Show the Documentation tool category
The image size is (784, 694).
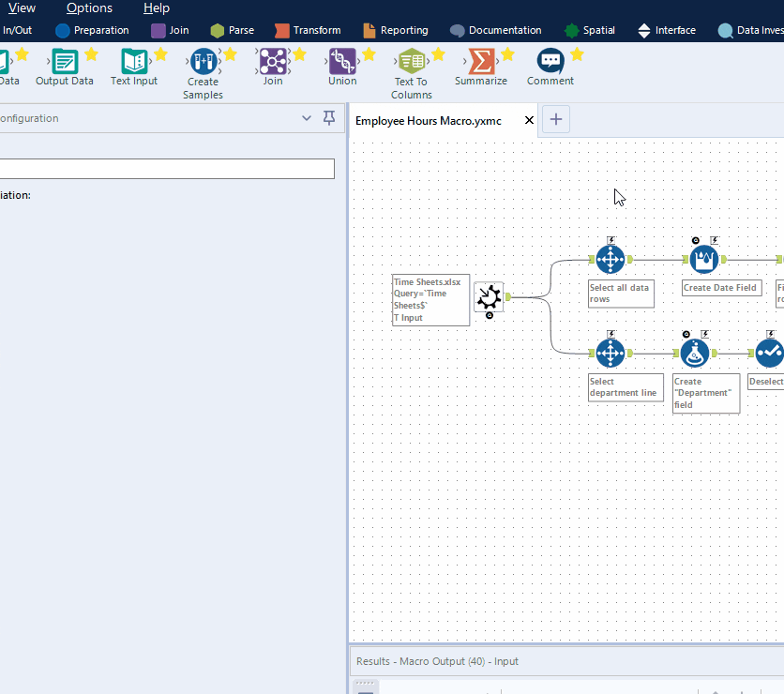[x=496, y=31]
